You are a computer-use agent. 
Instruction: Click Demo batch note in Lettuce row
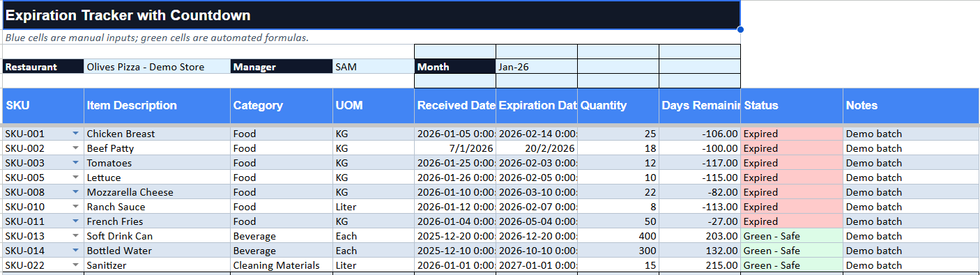pyautogui.click(x=911, y=178)
